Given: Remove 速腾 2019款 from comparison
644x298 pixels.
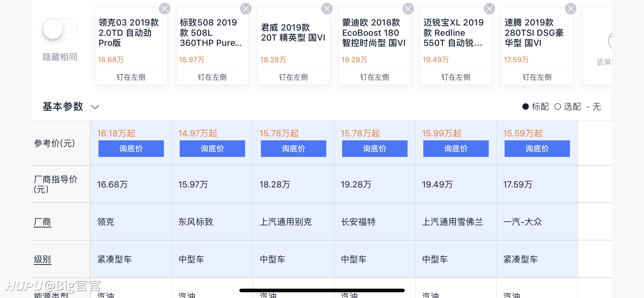Looking at the screenshot, I should pyautogui.click(x=571, y=9).
